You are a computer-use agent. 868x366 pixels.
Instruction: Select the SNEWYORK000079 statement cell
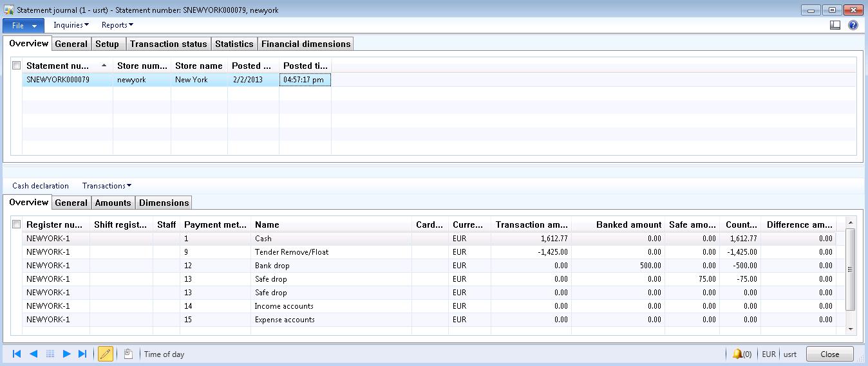click(x=68, y=80)
